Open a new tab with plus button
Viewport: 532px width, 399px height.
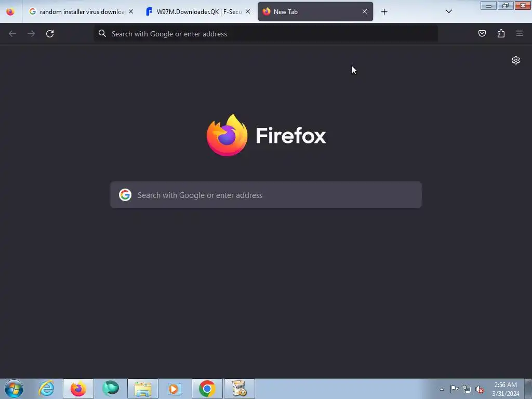tap(384, 12)
